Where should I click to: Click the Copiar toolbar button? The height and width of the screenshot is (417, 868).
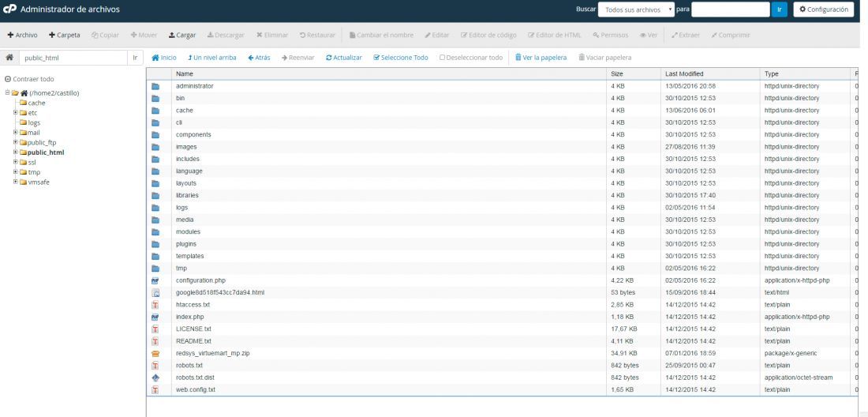click(105, 35)
